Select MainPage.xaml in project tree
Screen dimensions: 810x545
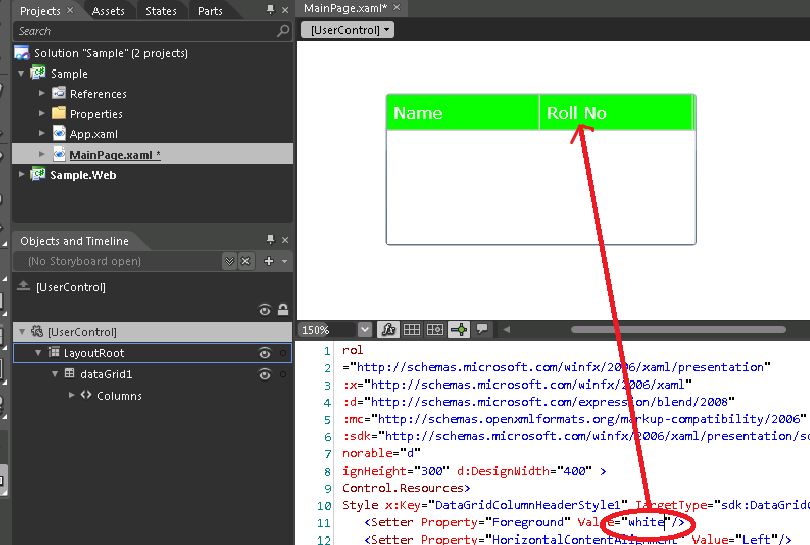click(115, 154)
